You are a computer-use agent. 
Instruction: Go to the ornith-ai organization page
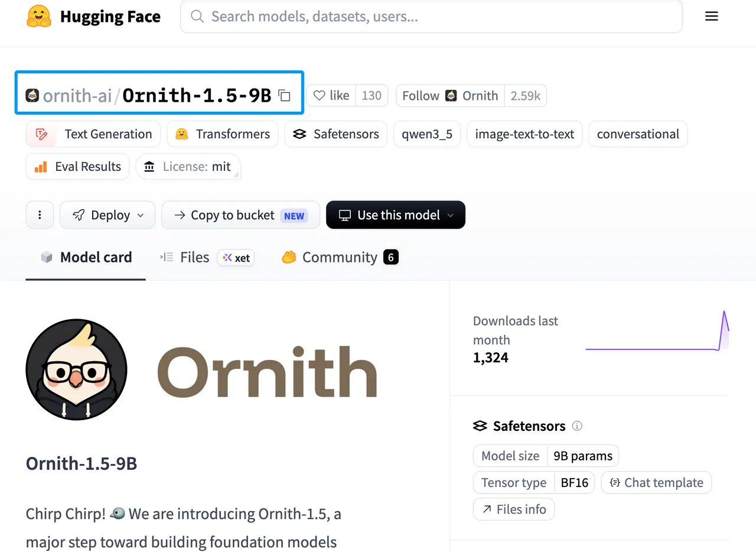coord(77,95)
